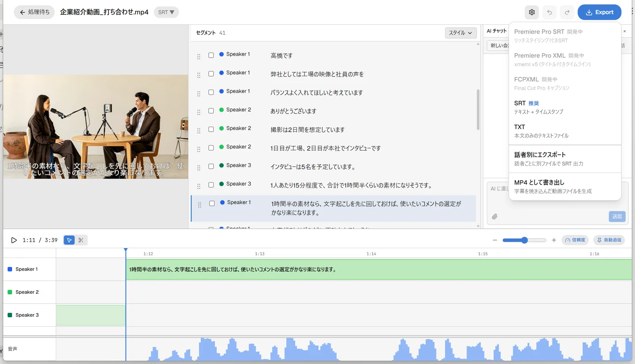635x364 pixels.
Task: Check the box for インタビューは5名を予定しています
Action: (x=211, y=166)
